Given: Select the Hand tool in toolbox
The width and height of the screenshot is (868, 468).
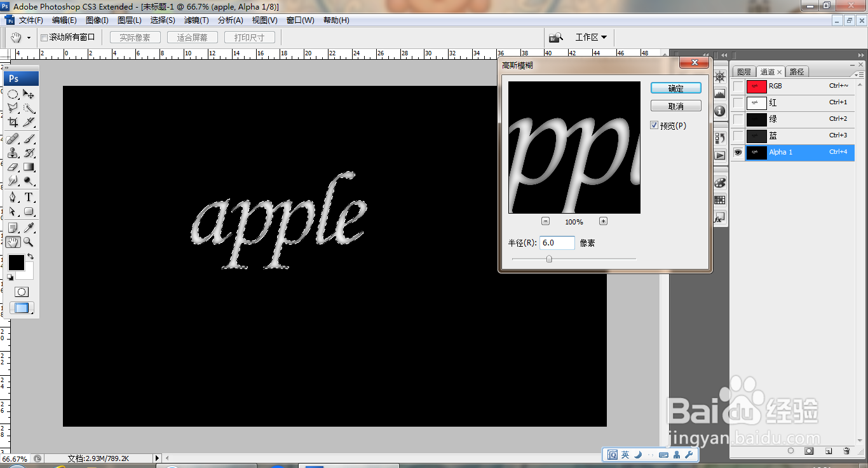Looking at the screenshot, I should tap(13, 242).
